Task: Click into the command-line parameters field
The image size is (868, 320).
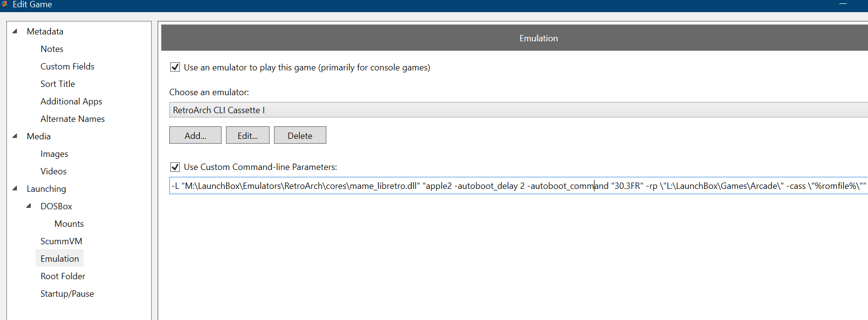Action: [x=518, y=185]
